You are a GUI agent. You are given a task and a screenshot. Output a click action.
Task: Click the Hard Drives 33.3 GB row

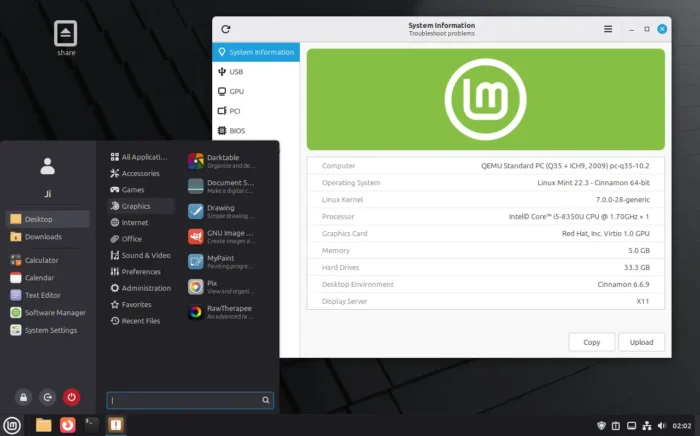coord(486,267)
